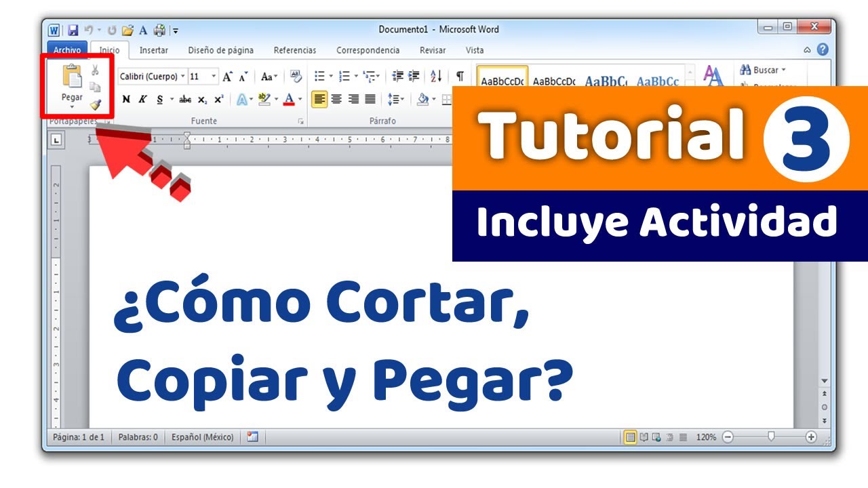
Task: Click the Change Styles icon
Action: click(x=713, y=76)
